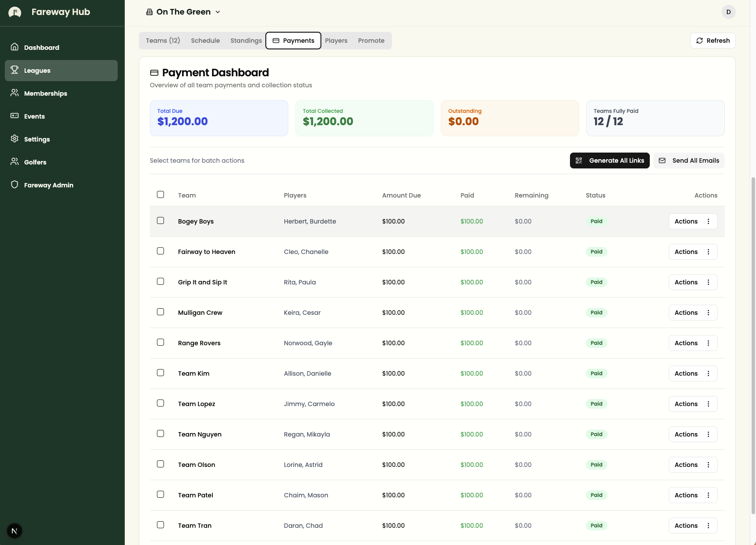The width and height of the screenshot is (756, 545).
Task: Open Actions dropdown for Team Kim
Action: pos(693,373)
